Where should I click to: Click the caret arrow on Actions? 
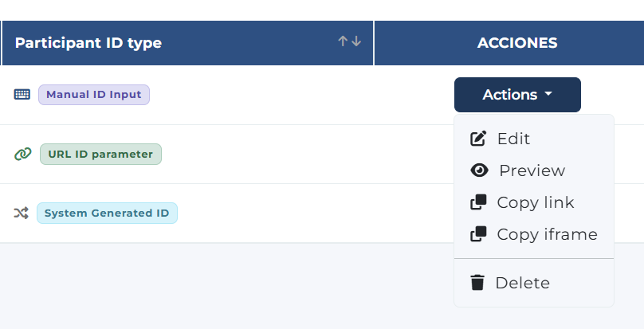[548, 95]
